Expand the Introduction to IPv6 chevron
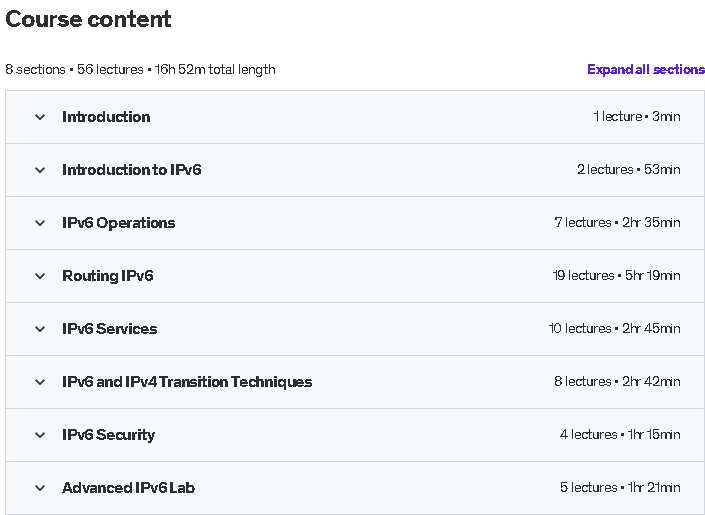 (40, 170)
